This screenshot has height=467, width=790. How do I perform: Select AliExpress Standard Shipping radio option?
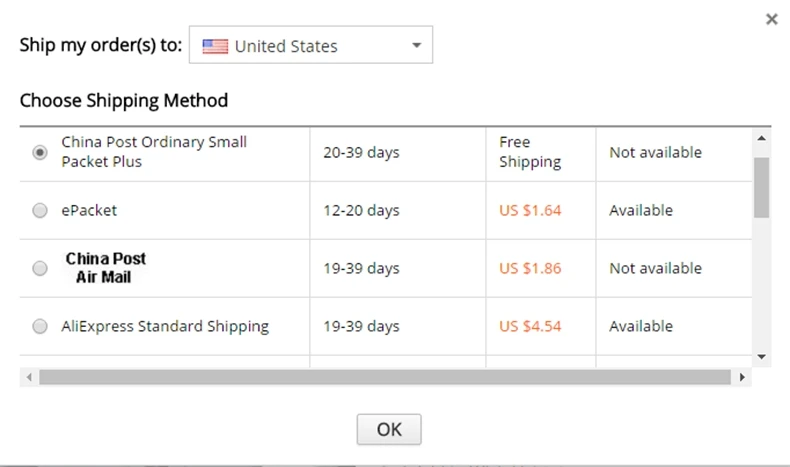click(40, 326)
